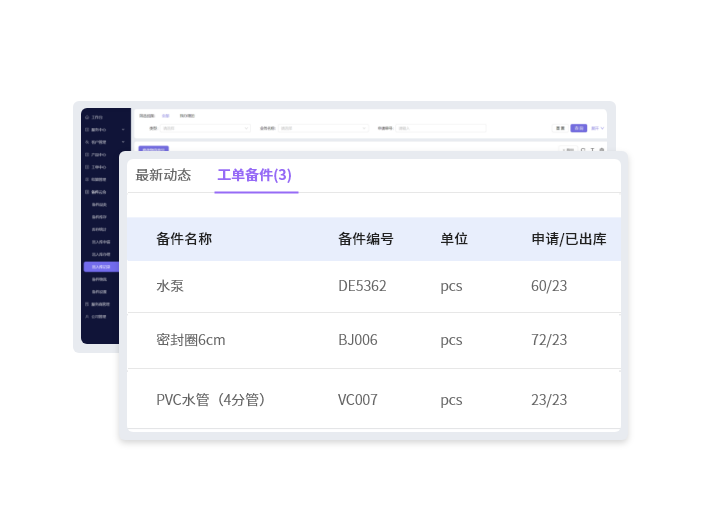This screenshot has height=513, width=716.
Task: Click the 备件编号 column header
Action: coord(366,239)
